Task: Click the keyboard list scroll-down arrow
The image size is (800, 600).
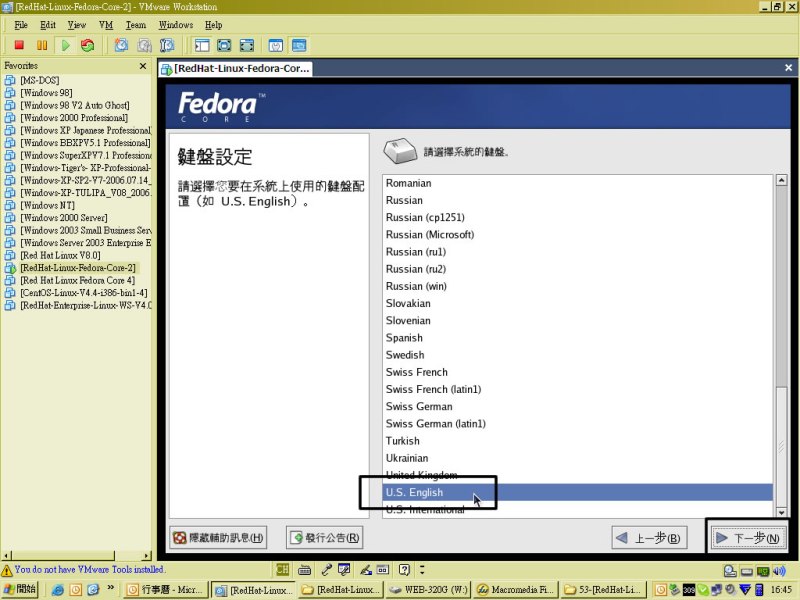Action: [x=781, y=512]
